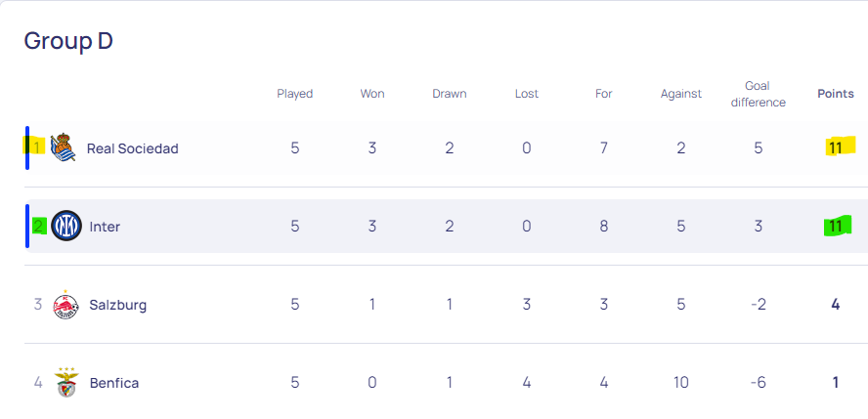Open the Real Sociedad team link
The image size is (868, 419).
tap(132, 148)
